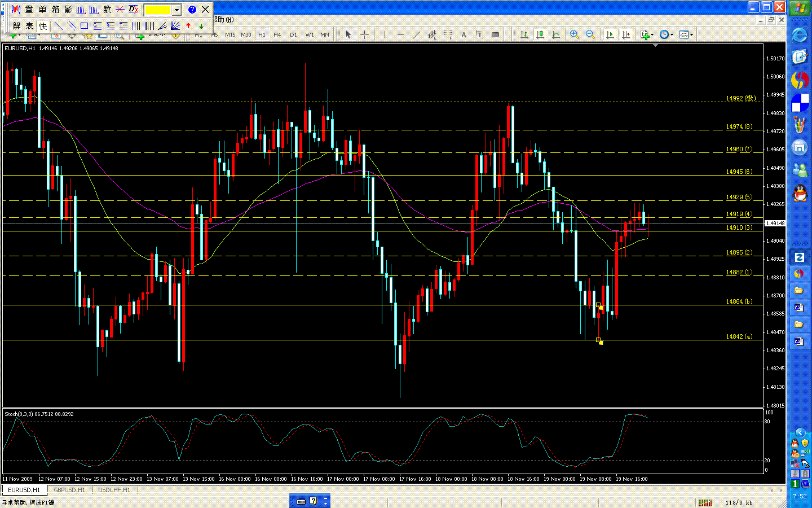Open the chart templates dropdown
Image resolution: width=812 pixels, height=508 pixels.
pos(686,35)
